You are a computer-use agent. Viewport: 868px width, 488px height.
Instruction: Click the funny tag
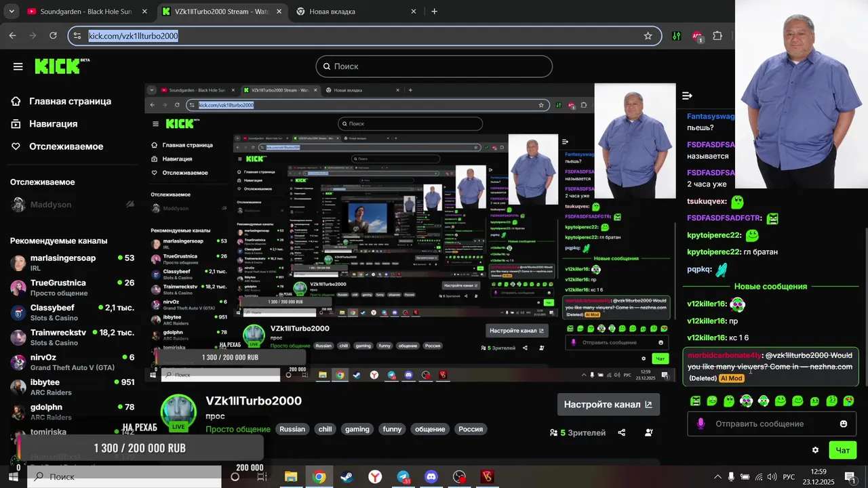[x=392, y=429]
